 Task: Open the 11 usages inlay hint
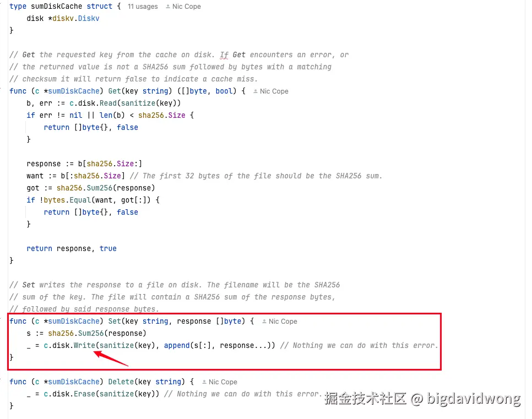click(x=143, y=7)
